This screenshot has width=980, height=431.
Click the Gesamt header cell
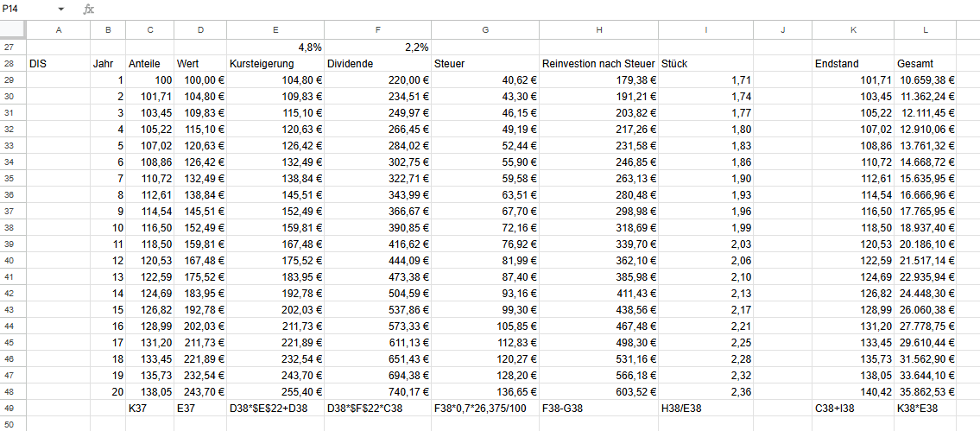[925, 64]
